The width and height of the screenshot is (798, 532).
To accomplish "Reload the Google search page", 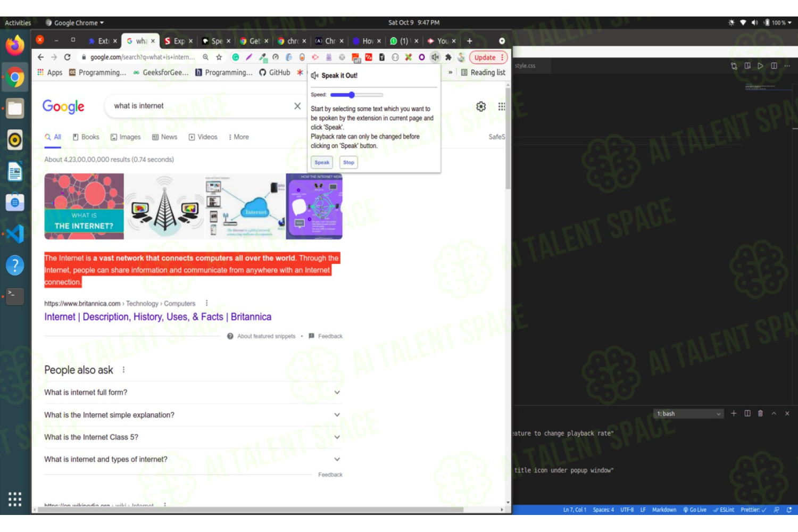I will 67,57.
